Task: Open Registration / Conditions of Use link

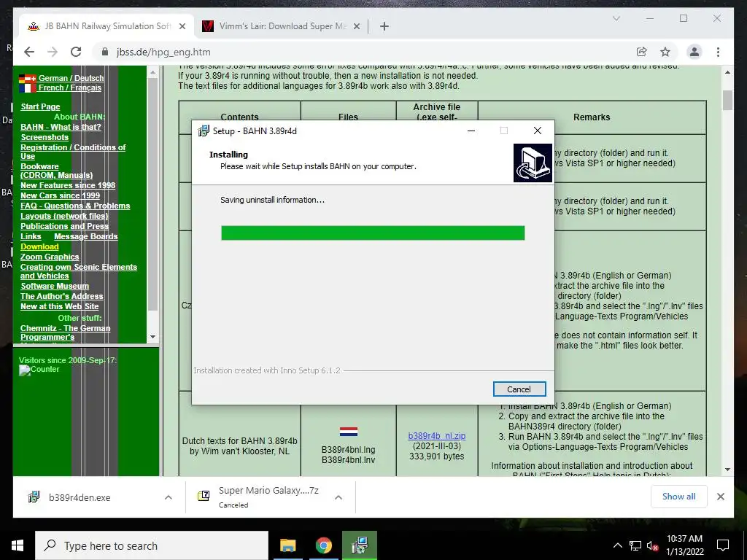Action: (73, 152)
